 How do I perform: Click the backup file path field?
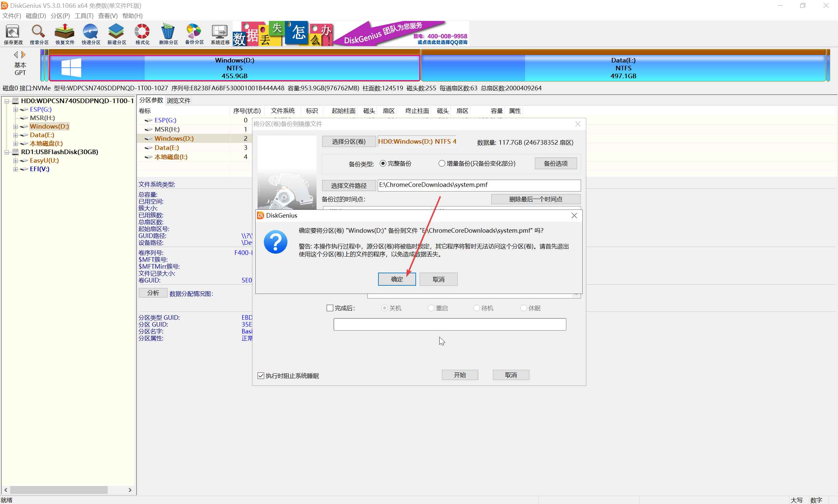click(479, 185)
